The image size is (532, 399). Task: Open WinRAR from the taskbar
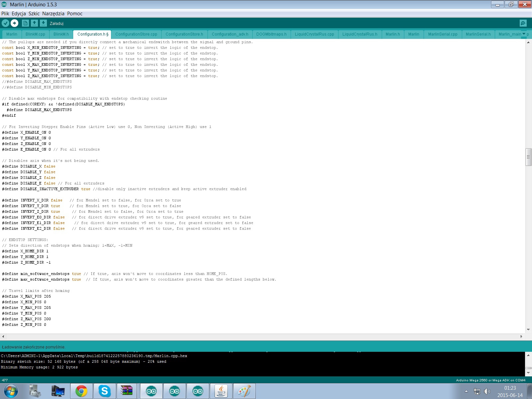[127, 391]
